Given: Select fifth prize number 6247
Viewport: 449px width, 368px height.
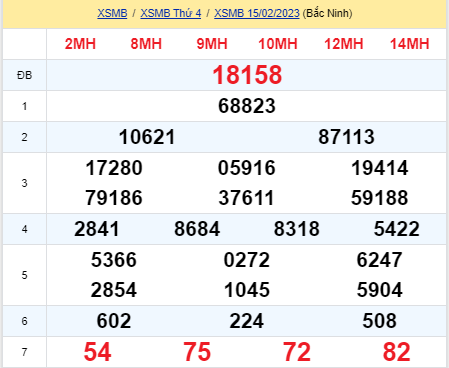Looking at the screenshot, I should click(379, 260).
